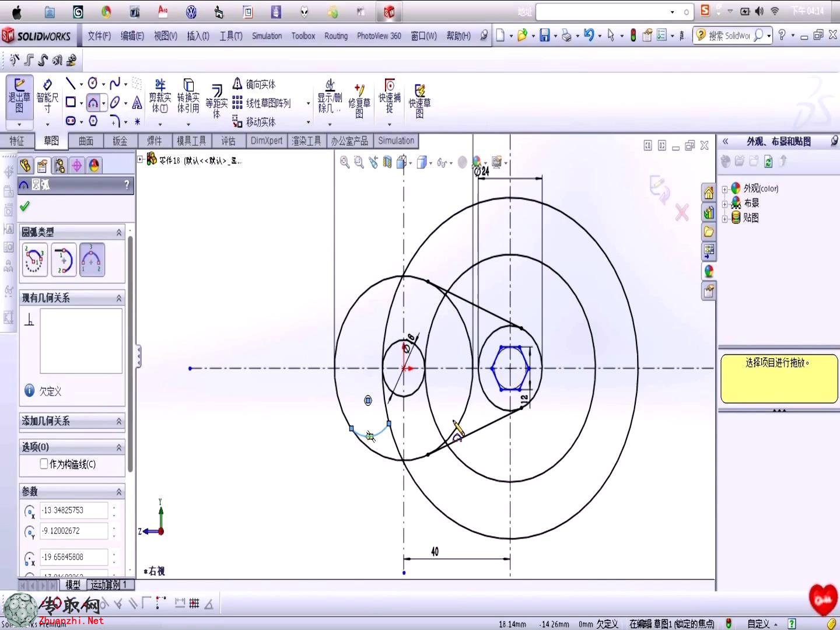Toggle Rapid Sketch (快速草图) icon

419,100
